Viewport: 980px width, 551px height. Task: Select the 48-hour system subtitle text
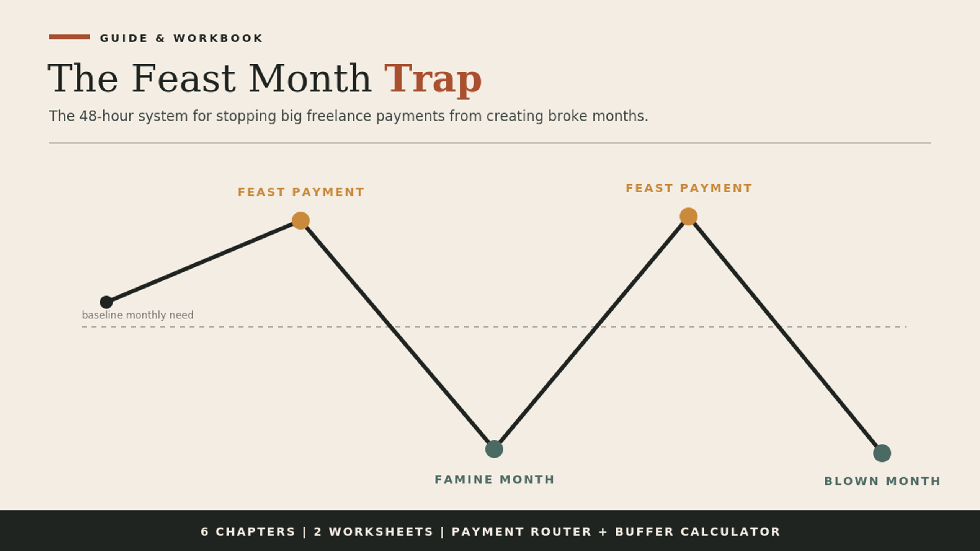click(x=348, y=116)
